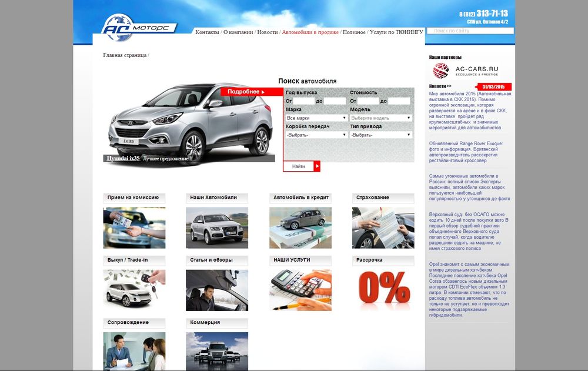Expand the Модель 'Выберите модель' dropdown
This screenshot has width=588, height=371.
point(381,118)
